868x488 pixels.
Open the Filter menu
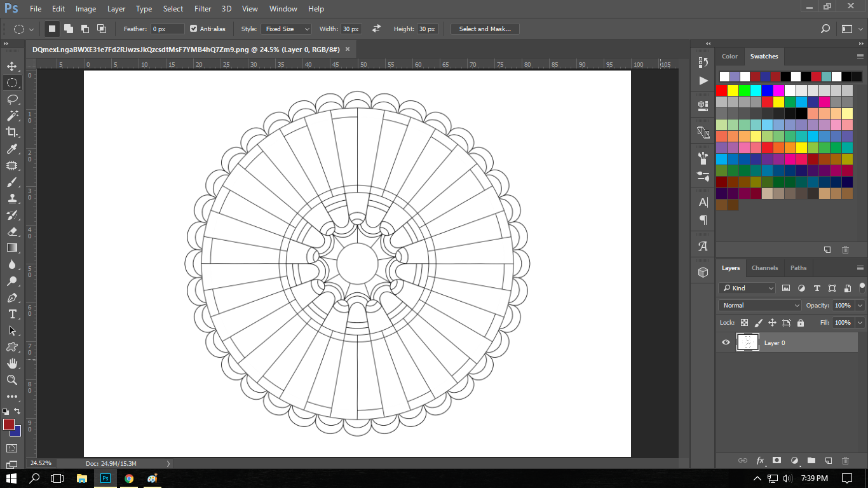pos(203,9)
